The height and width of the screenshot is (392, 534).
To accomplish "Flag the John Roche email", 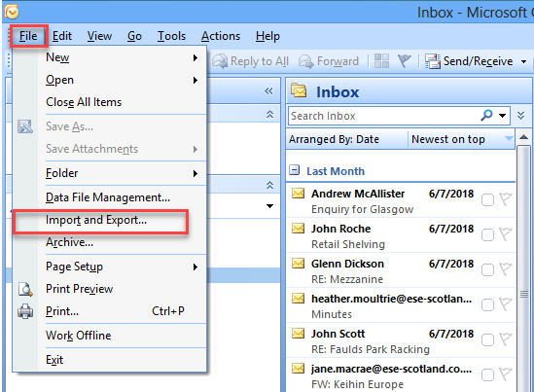I will (506, 234).
